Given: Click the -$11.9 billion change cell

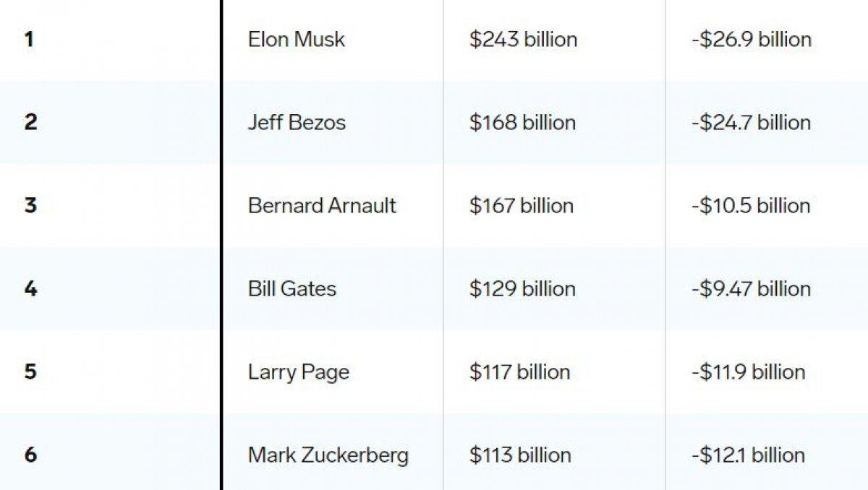Looking at the screenshot, I should 747,372.
